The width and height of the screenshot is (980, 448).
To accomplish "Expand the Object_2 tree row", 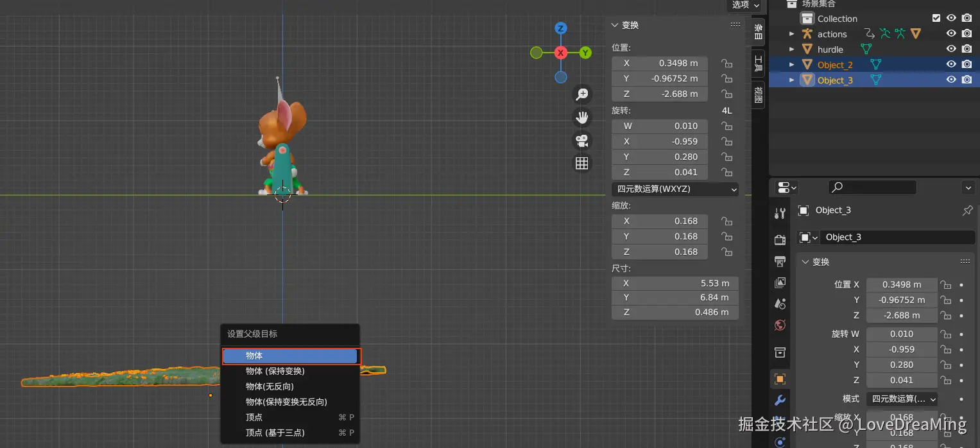I will (791, 65).
